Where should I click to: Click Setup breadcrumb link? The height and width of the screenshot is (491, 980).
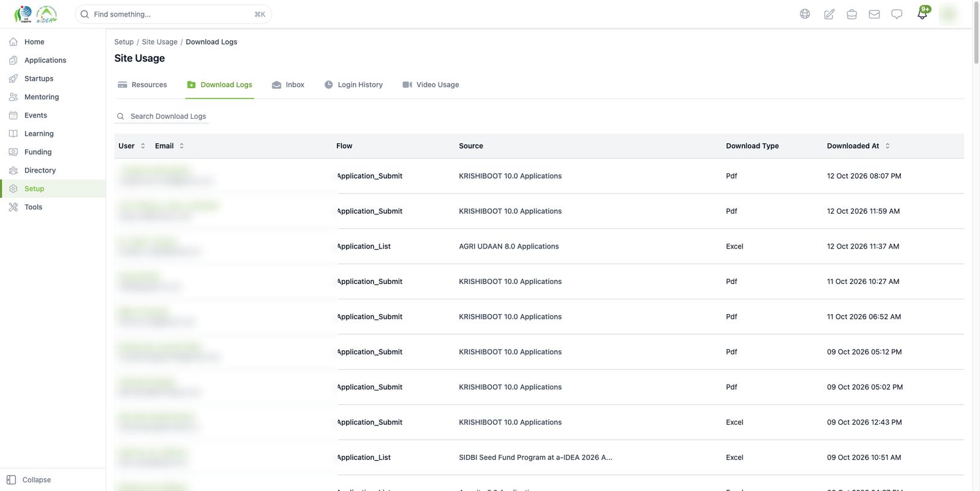point(124,42)
